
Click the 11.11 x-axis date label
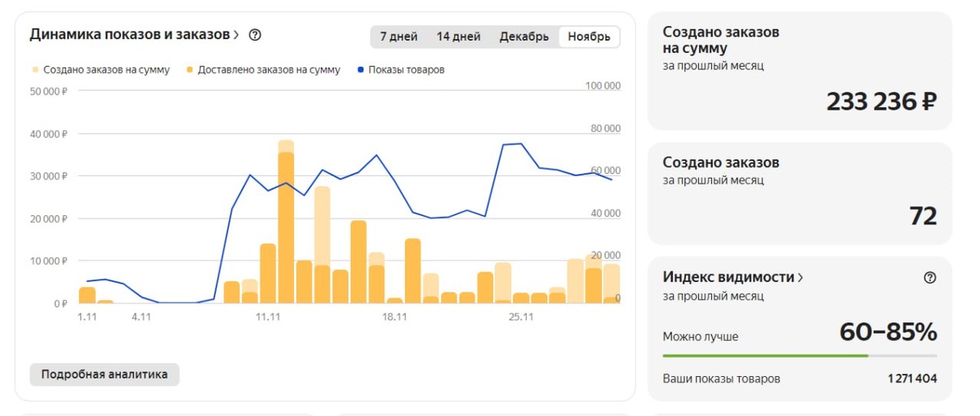(268, 316)
